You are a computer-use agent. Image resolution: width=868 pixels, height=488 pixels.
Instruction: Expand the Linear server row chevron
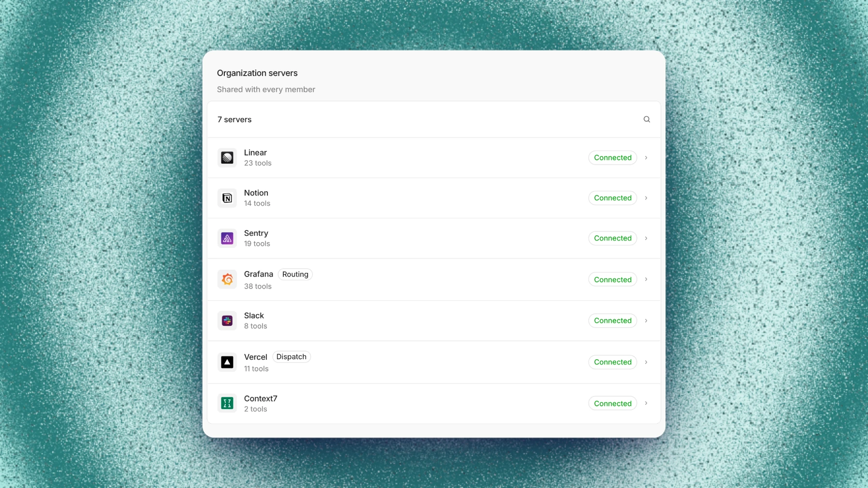point(646,158)
